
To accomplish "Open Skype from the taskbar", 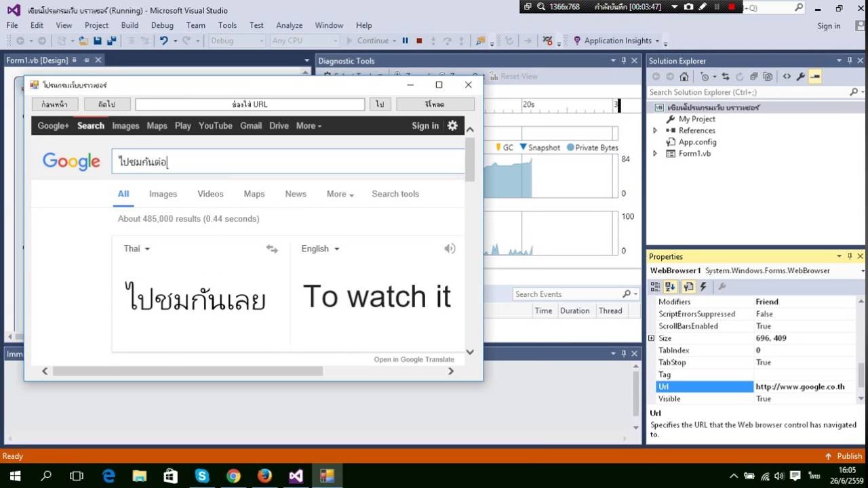I will pos(202,476).
